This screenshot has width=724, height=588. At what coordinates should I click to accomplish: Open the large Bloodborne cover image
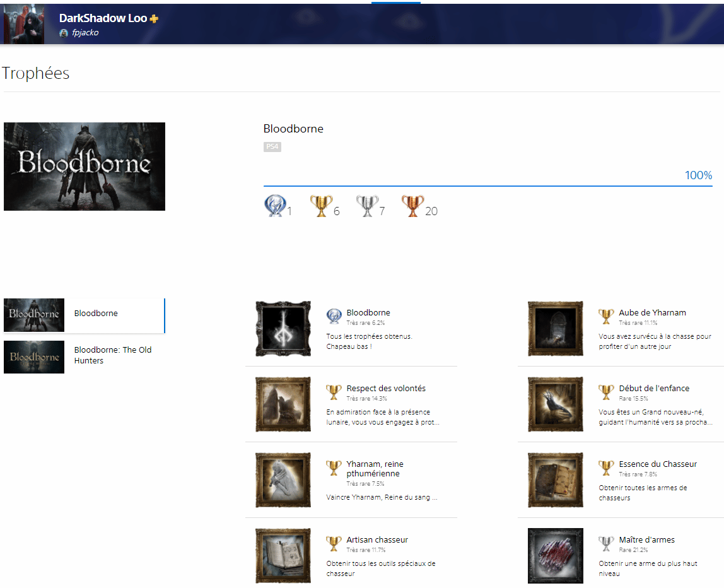pos(85,167)
